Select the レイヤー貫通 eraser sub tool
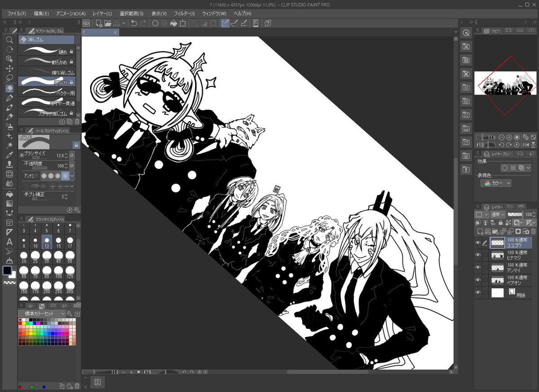This screenshot has height=392, width=539. 47,103
